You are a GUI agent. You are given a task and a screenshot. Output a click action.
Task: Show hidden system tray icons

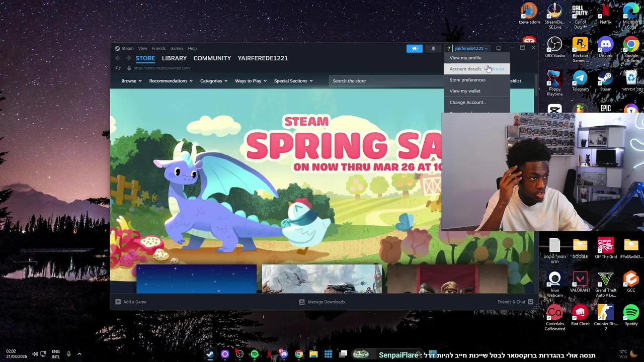coord(79,354)
